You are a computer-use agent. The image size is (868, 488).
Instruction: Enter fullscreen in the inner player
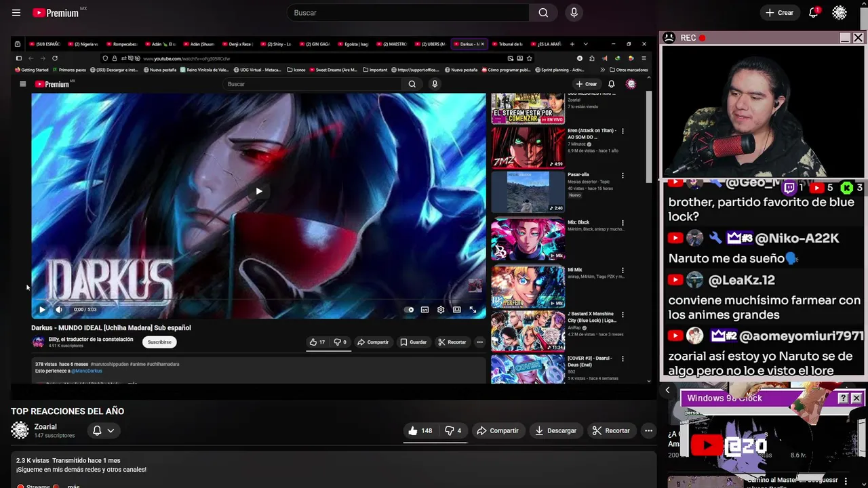point(473,310)
